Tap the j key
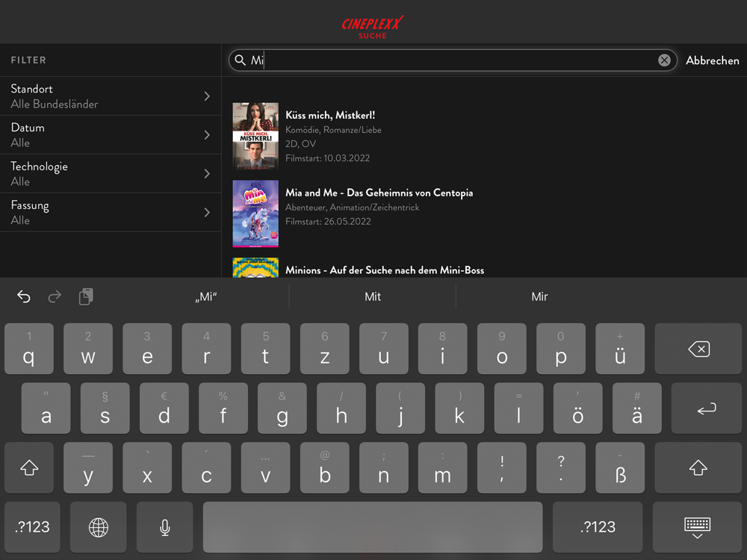Viewport: 747px width, 560px height. click(x=400, y=408)
